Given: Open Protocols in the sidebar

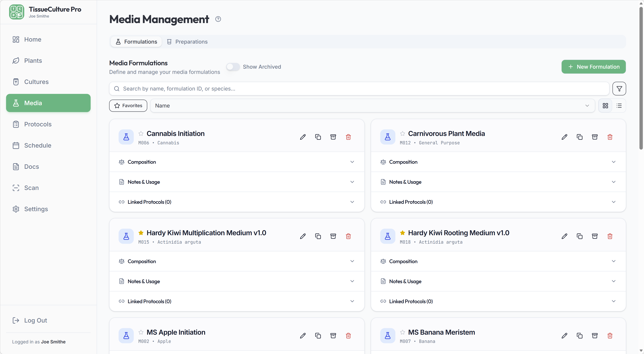Looking at the screenshot, I should click(38, 124).
